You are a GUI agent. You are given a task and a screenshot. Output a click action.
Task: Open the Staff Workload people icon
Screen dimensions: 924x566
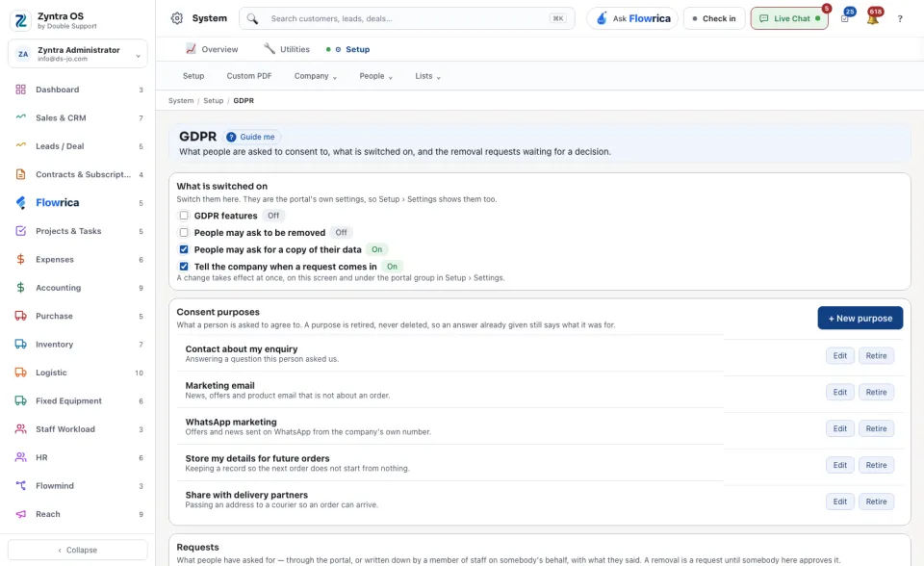20,429
